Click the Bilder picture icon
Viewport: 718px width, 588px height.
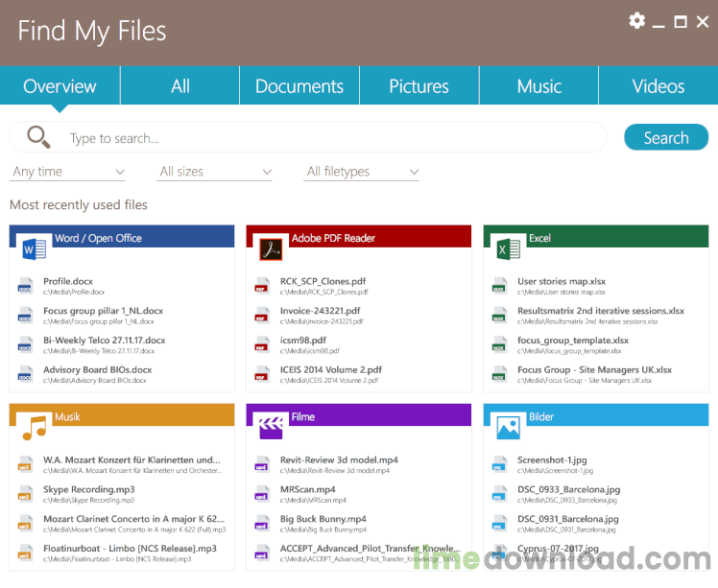(x=507, y=428)
